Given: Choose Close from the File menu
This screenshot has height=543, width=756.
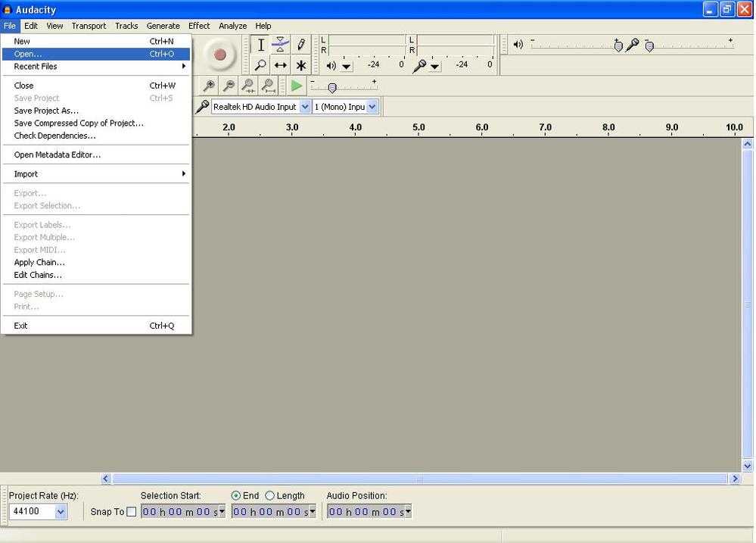Looking at the screenshot, I should tap(96, 86).
